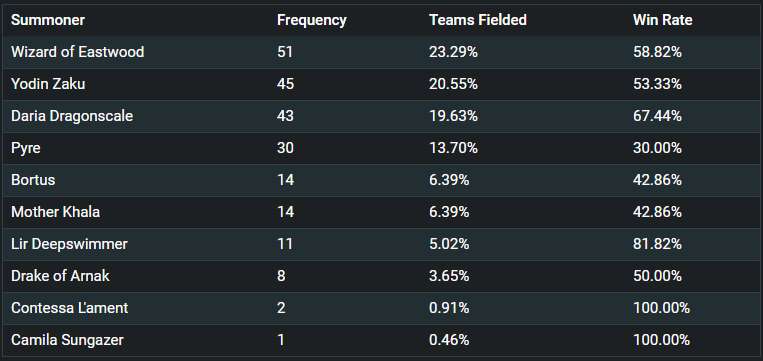Select the 13.70% teams fielded value
This screenshot has height=361, width=763.
tap(453, 148)
